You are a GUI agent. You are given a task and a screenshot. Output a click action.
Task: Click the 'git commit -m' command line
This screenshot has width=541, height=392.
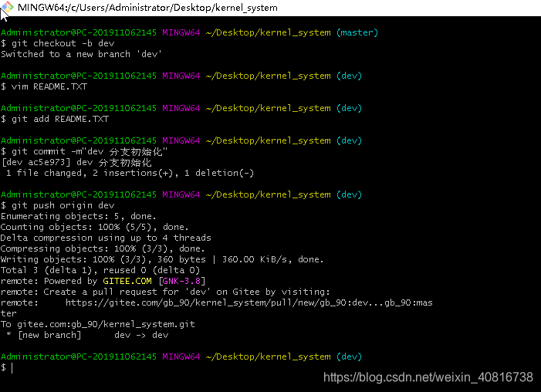(x=84, y=151)
